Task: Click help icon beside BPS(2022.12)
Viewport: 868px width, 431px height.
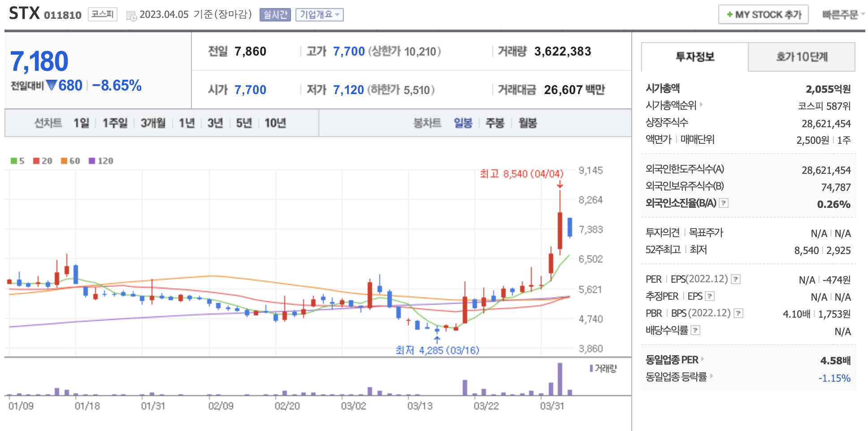Action: pyautogui.click(x=738, y=314)
